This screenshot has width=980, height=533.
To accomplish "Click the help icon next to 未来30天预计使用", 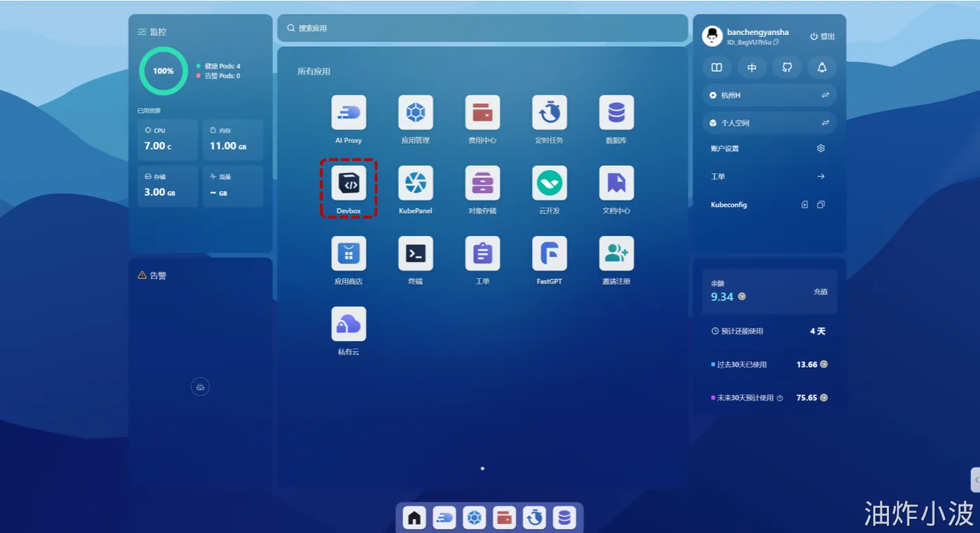I will (780, 398).
